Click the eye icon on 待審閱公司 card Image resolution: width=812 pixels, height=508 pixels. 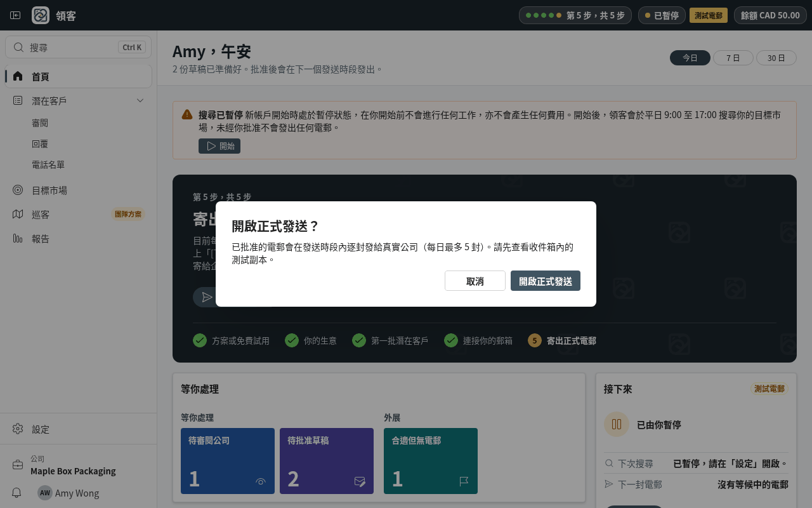[261, 481]
